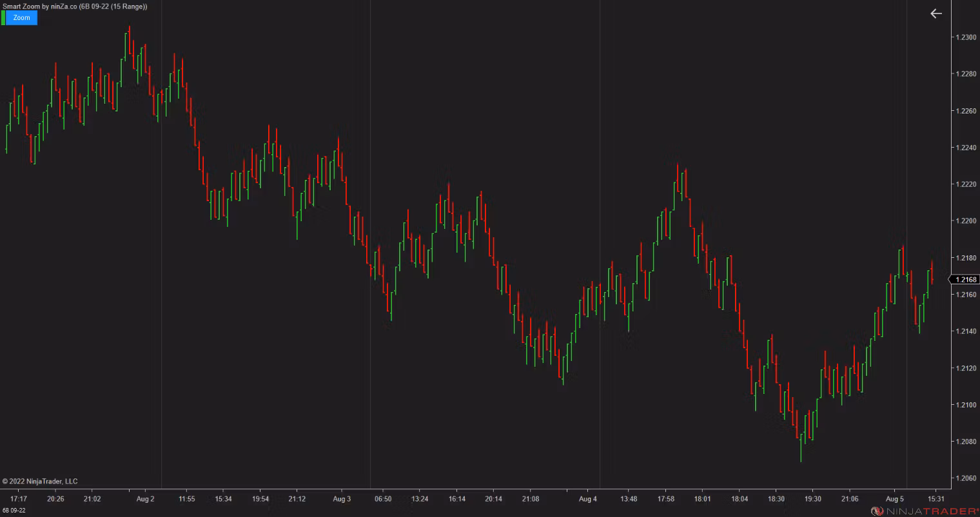This screenshot has width=980, height=517.
Task: Select the Aug 2 date on time axis
Action: click(146, 499)
